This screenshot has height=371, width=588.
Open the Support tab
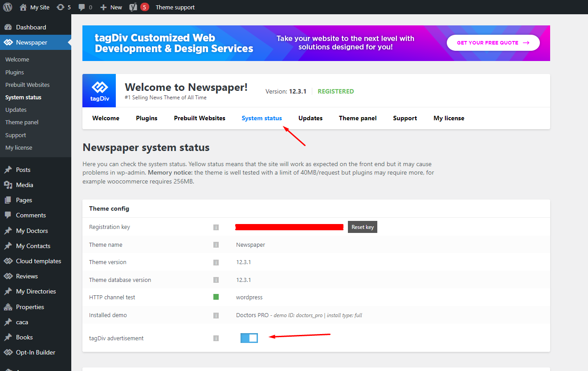(405, 118)
